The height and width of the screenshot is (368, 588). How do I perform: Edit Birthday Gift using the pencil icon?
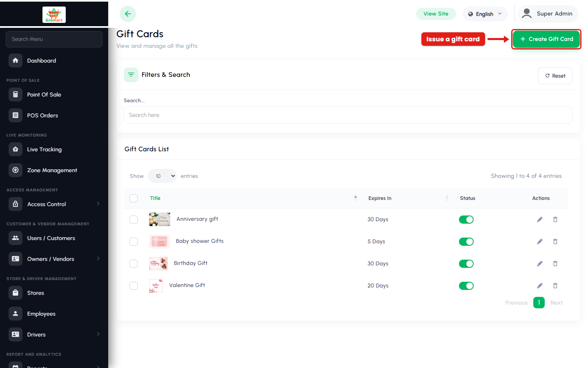(x=540, y=264)
